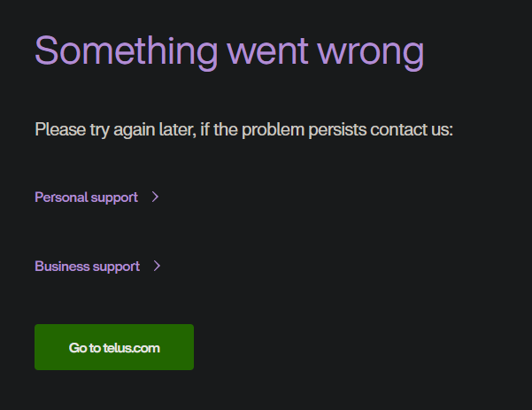Open the Business support link
This screenshot has width=532, height=410.
tap(88, 267)
